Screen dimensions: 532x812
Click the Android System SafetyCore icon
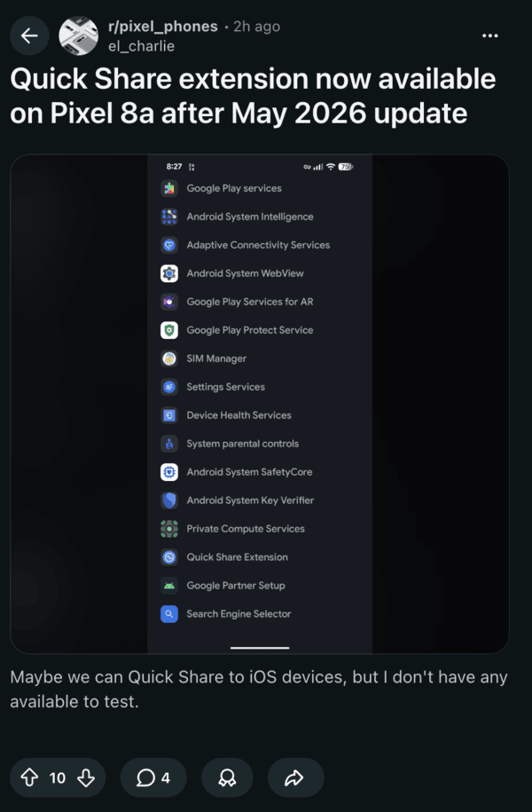click(x=169, y=472)
